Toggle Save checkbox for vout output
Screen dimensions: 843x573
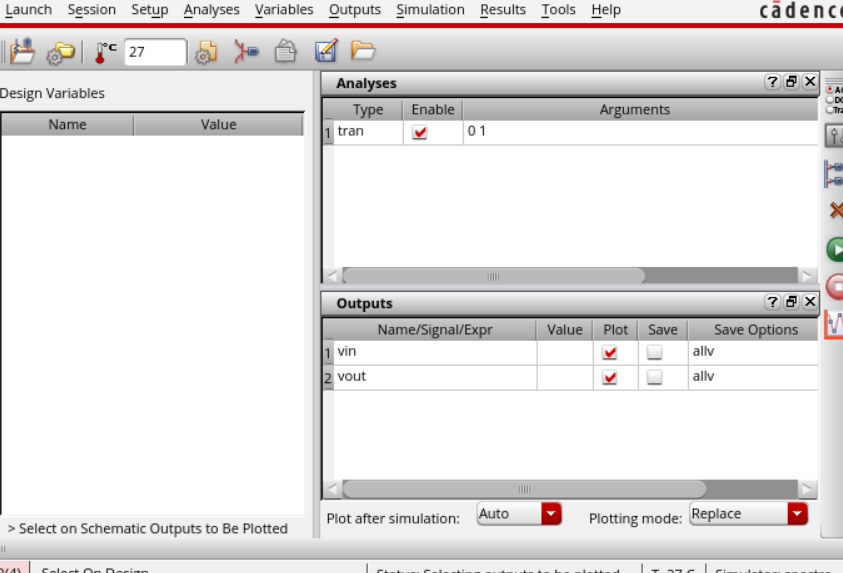coord(654,377)
